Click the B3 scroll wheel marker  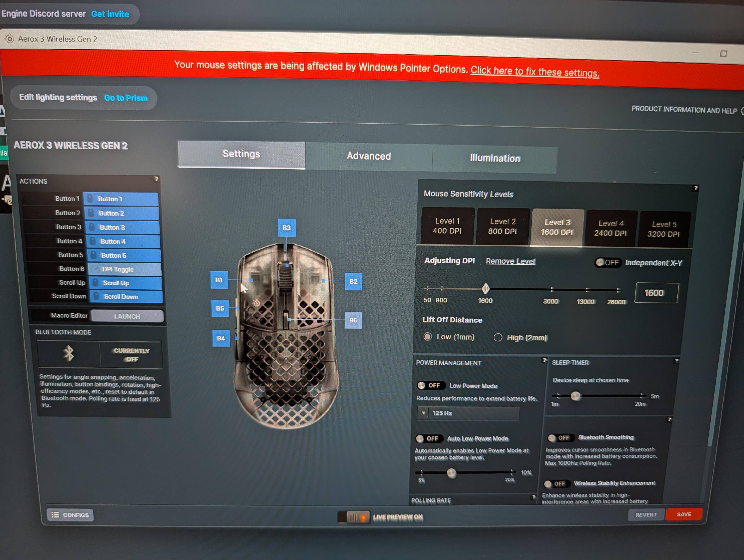(x=287, y=228)
